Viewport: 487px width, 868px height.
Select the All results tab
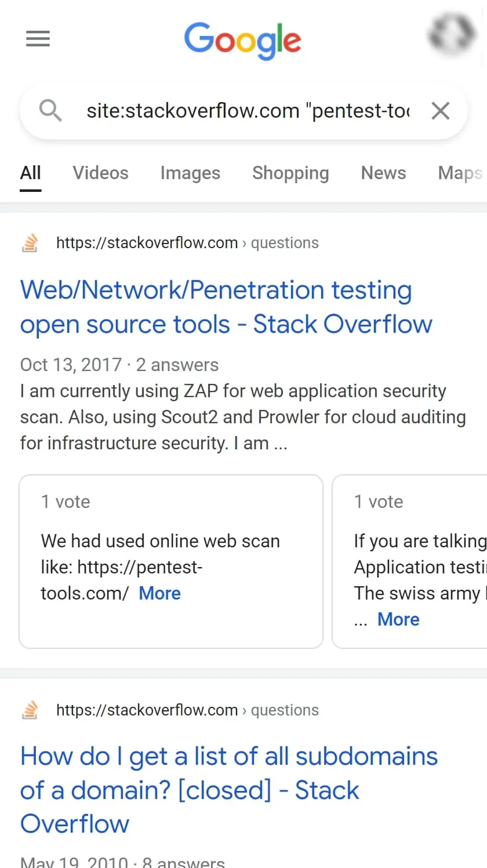[x=30, y=173]
